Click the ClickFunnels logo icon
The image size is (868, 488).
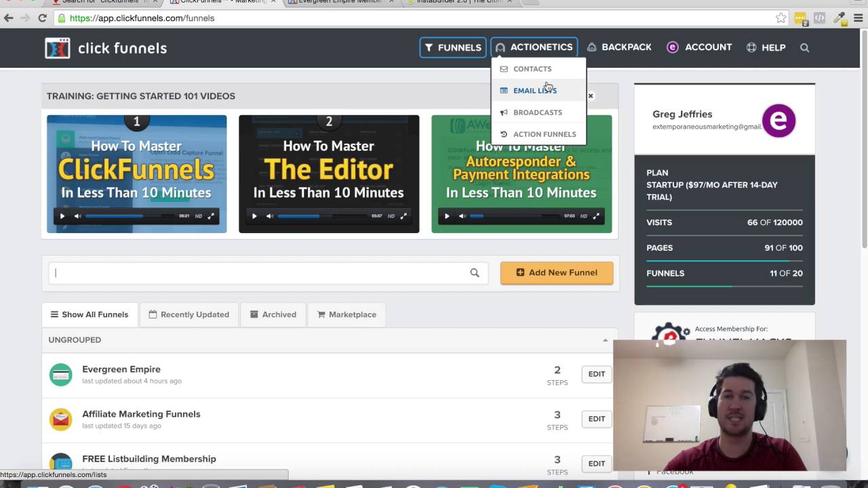58,48
